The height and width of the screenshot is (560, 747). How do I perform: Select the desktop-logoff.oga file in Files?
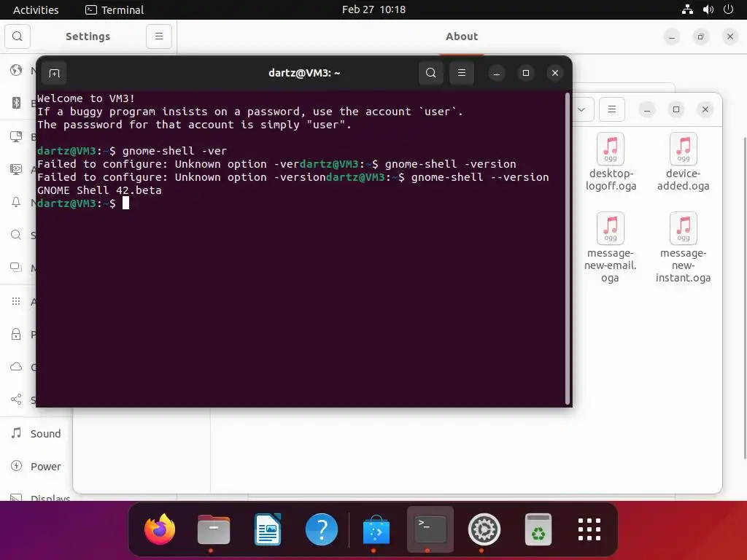[x=611, y=162]
